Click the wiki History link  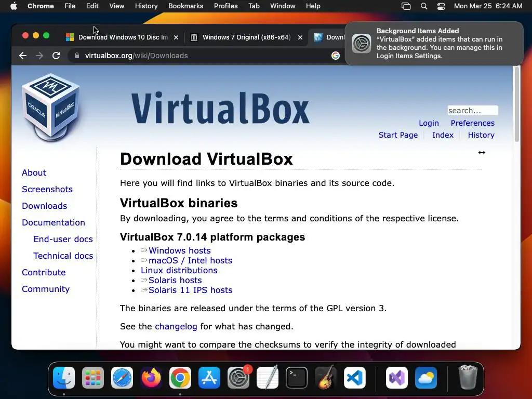[481, 135]
